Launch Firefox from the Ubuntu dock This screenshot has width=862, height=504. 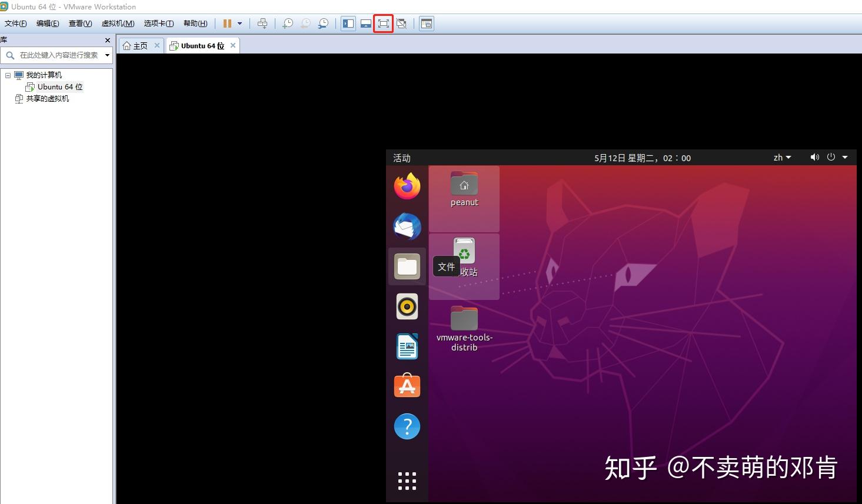[407, 186]
